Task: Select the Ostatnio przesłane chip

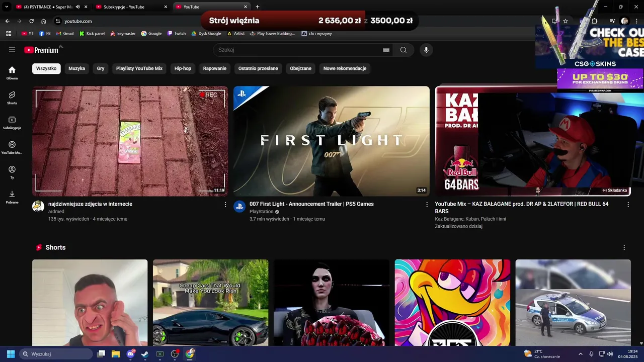Action: pyautogui.click(x=258, y=68)
